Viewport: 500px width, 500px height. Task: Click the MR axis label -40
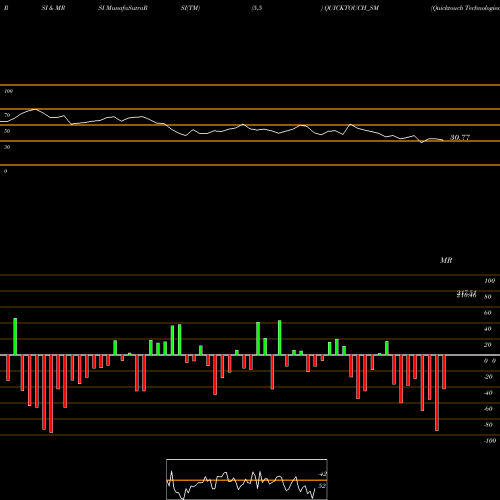pos(488,393)
